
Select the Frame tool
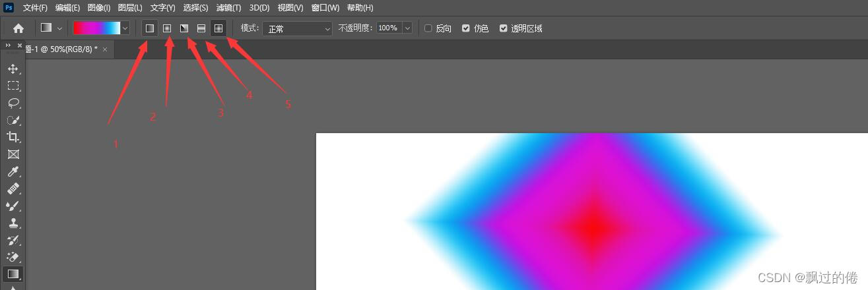click(x=13, y=154)
